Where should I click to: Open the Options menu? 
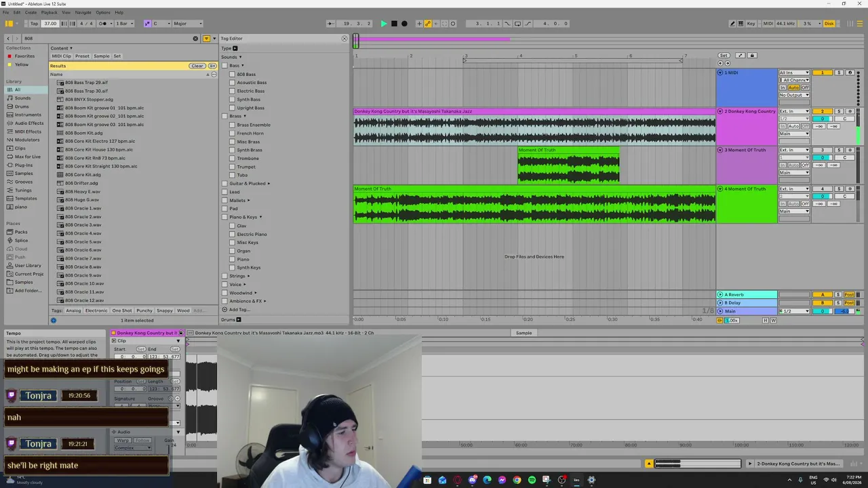[x=103, y=12]
